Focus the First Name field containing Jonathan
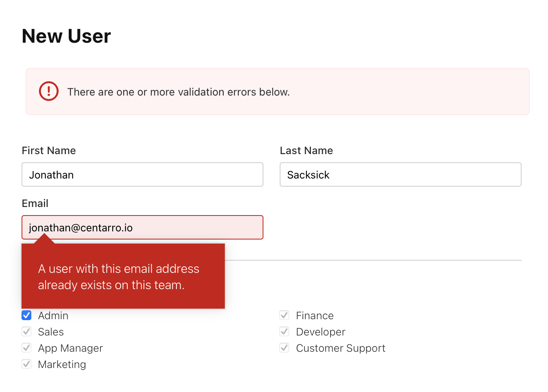 [142, 174]
